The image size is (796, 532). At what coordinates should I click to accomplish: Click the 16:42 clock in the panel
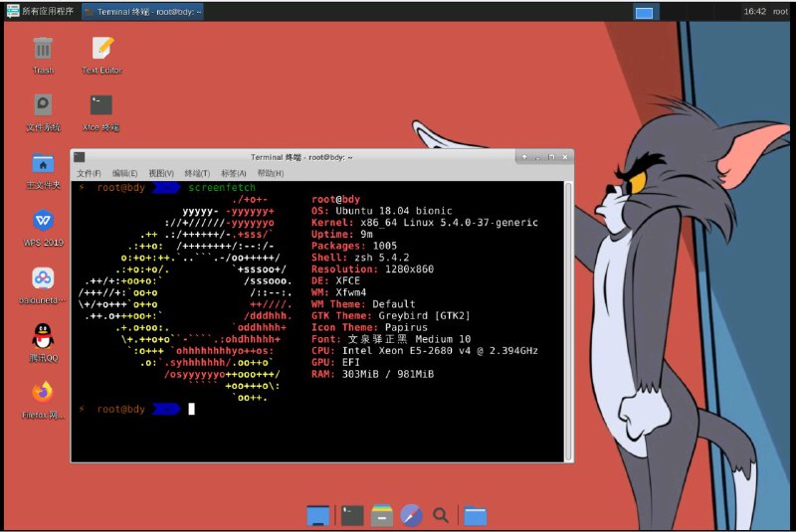pyautogui.click(x=755, y=11)
